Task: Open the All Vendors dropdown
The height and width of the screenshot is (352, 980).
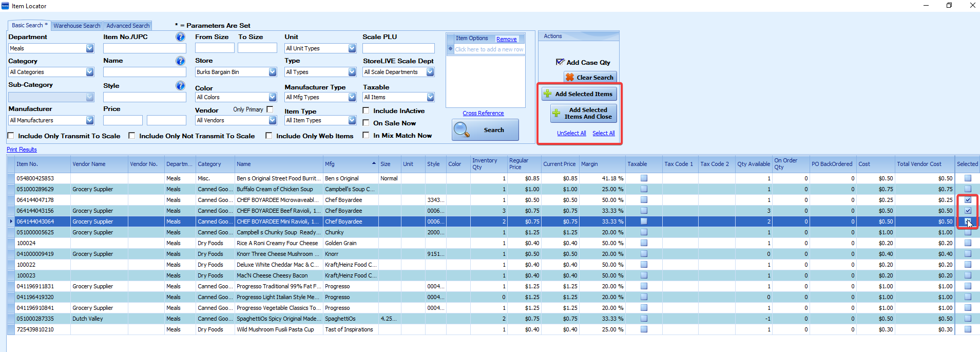Action: pyautogui.click(x=273, y=120)
